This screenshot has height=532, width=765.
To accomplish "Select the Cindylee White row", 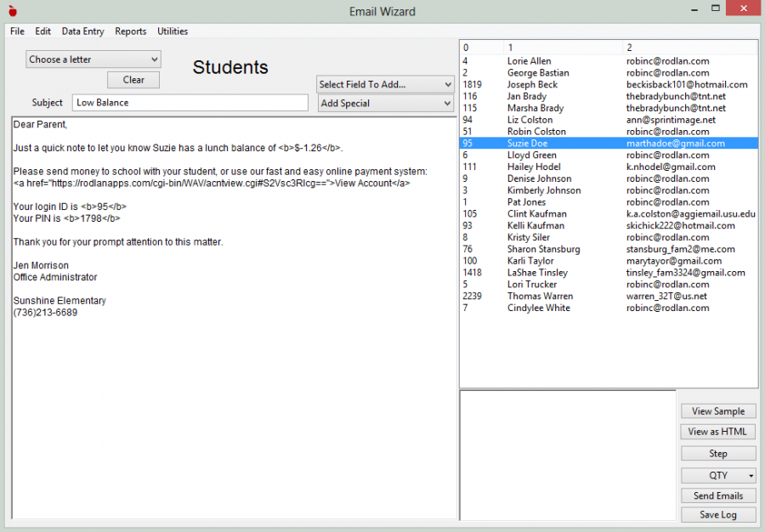I will tap(609, 308).
